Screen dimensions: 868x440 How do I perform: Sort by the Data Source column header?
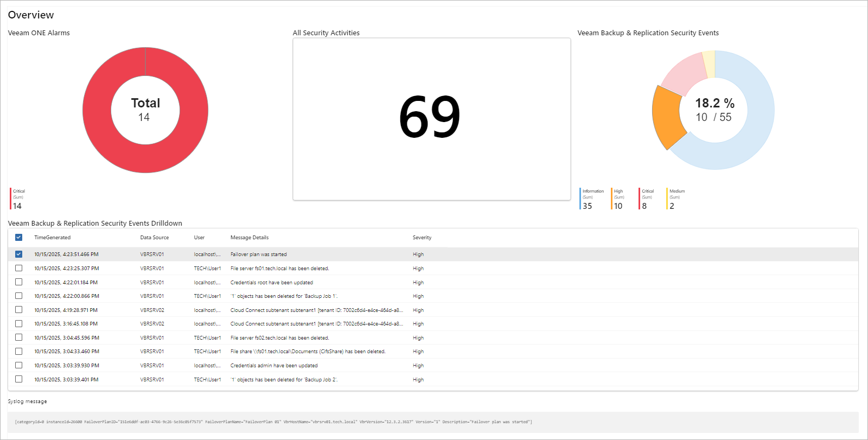click(x=154, y=238)
